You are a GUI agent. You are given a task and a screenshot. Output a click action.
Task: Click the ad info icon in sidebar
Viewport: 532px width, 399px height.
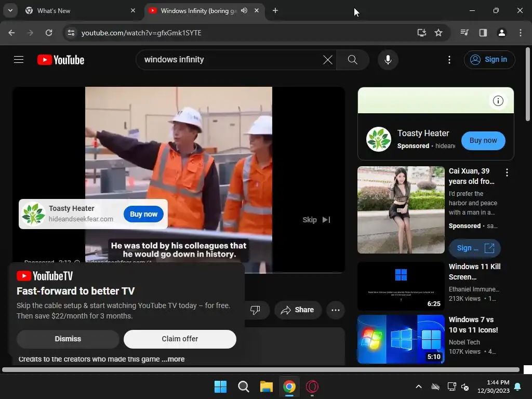click(x=498, y=101)
